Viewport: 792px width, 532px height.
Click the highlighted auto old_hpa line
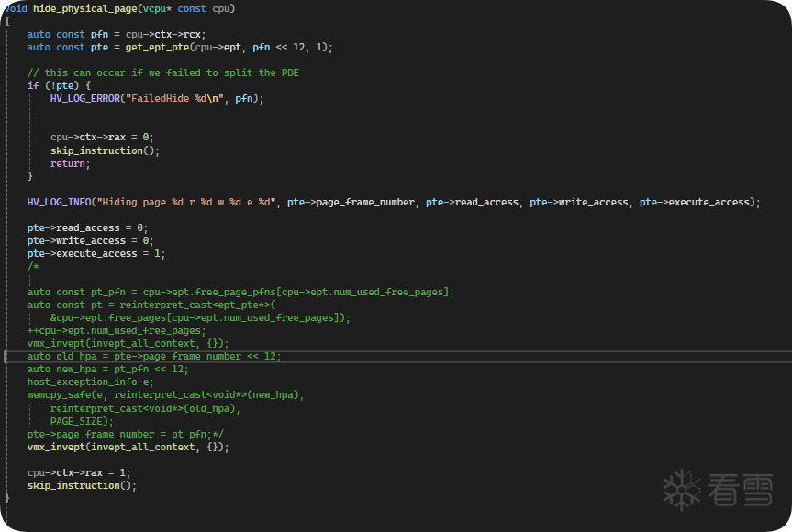(x=154, y=356)
